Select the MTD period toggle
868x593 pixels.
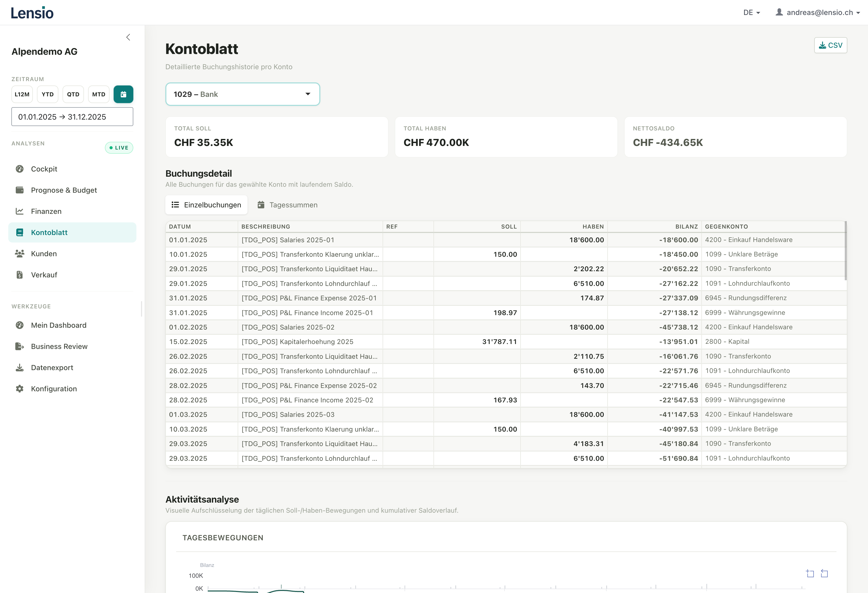[x=99, y=94]
